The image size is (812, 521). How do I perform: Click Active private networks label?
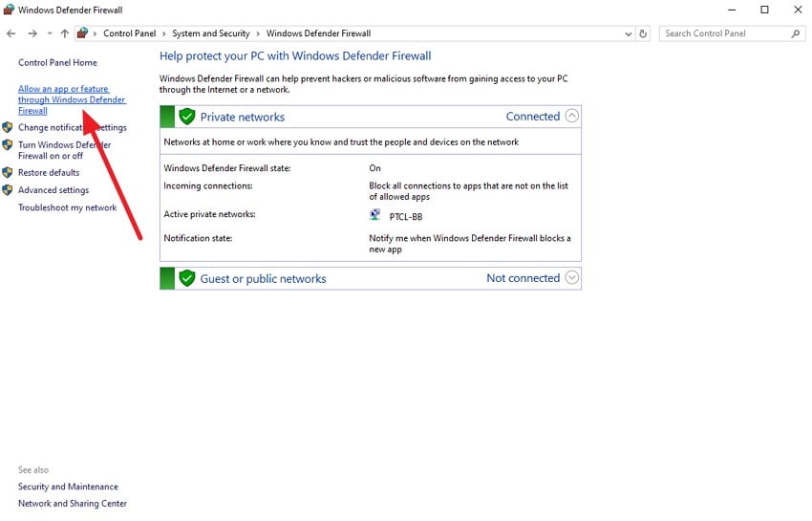click(209, 213)
